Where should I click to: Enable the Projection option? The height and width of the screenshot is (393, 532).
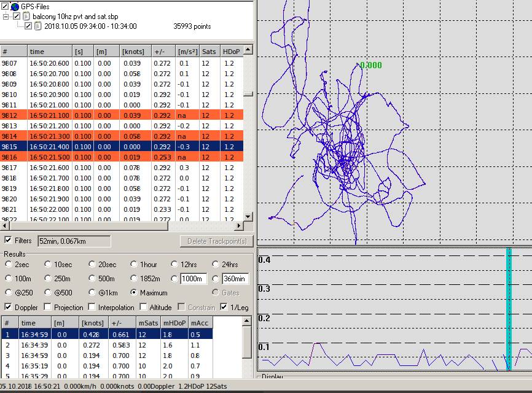click(x=48, y=307)
